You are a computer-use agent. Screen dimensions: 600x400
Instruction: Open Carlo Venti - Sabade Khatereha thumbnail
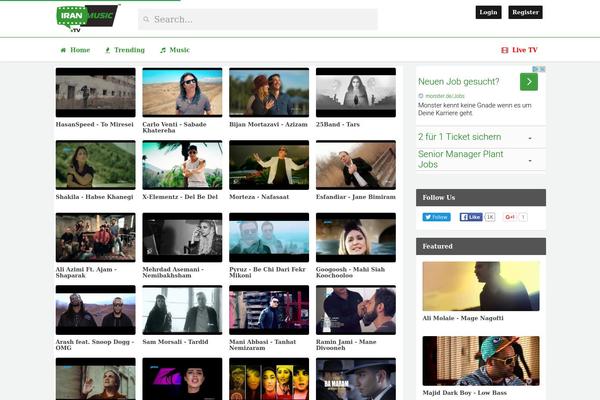182,93
